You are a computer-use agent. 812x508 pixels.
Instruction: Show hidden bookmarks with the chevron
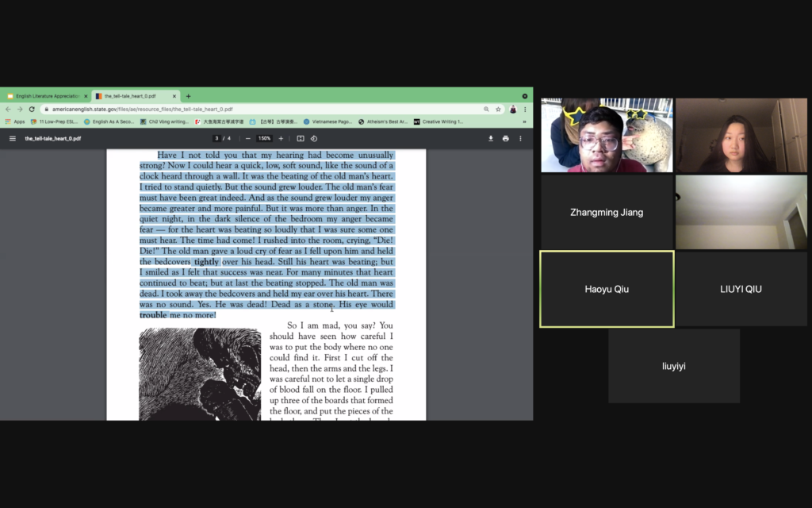(524, 121)
